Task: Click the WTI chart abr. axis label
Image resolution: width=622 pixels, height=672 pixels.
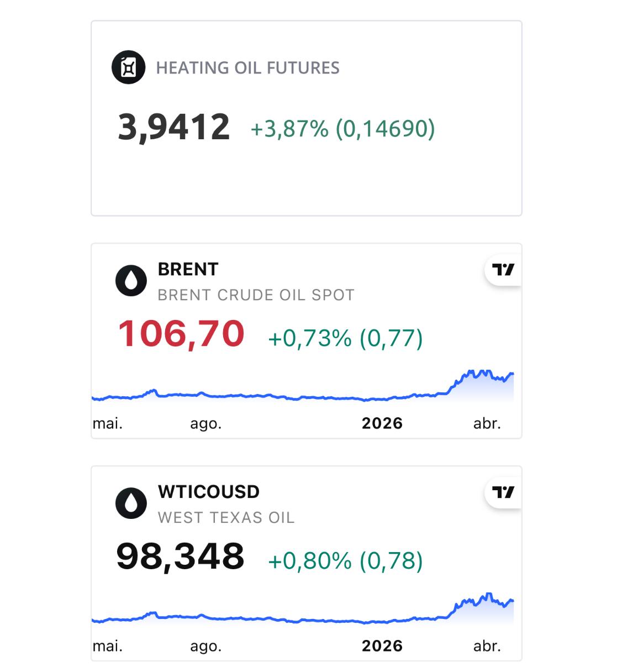Action: (487, 646)
